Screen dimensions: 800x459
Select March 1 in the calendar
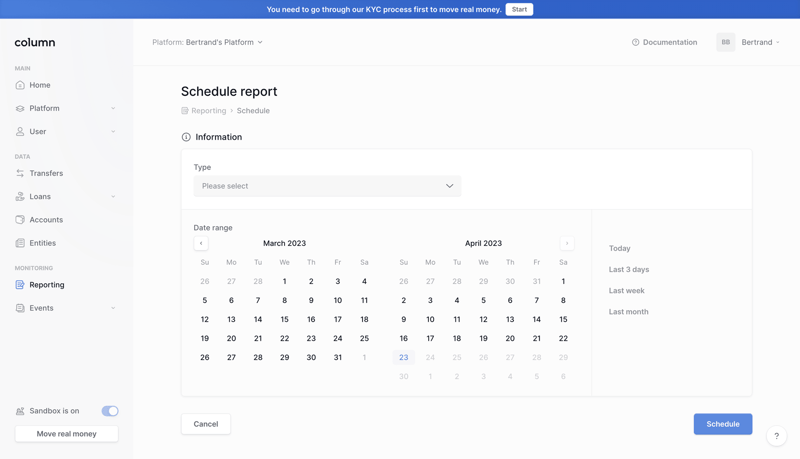point(285,282)
